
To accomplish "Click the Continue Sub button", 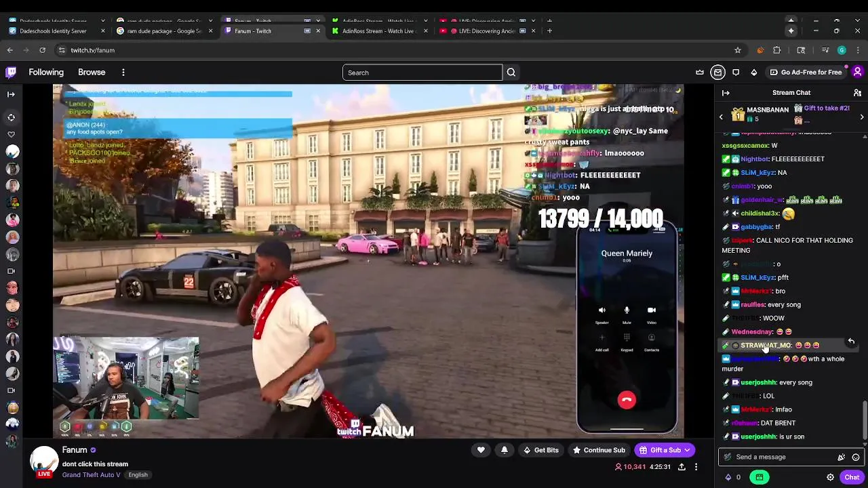I will coord(599,450).
